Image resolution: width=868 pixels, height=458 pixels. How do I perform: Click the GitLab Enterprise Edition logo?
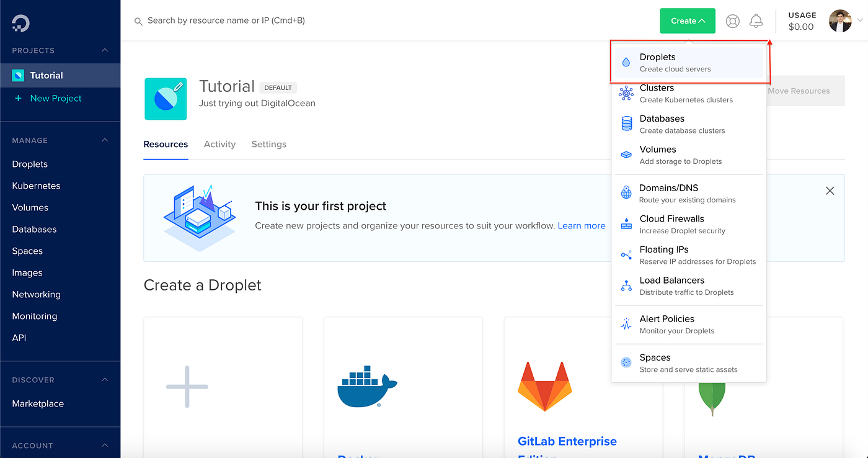(x=544, y=386)
